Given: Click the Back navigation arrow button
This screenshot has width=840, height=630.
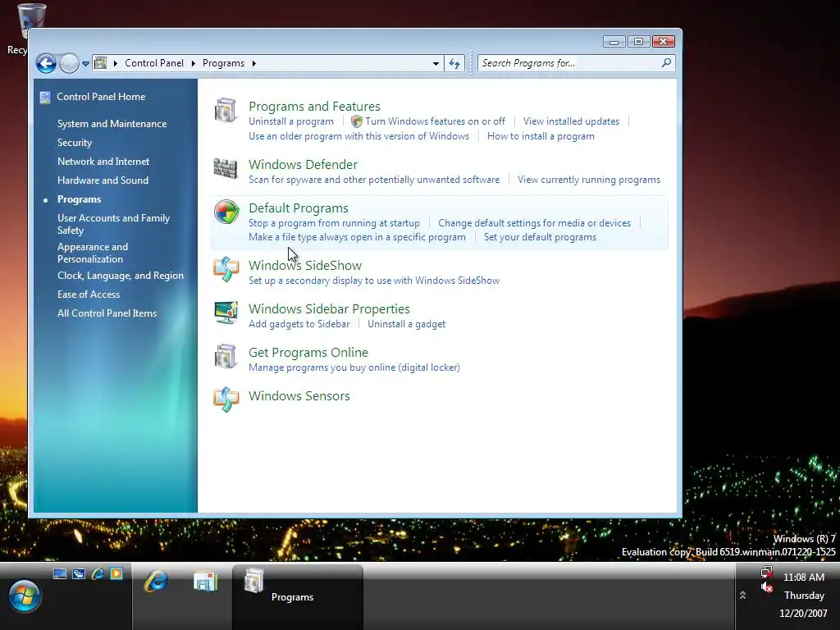Looking at the screenshot, I should [46, 64].
